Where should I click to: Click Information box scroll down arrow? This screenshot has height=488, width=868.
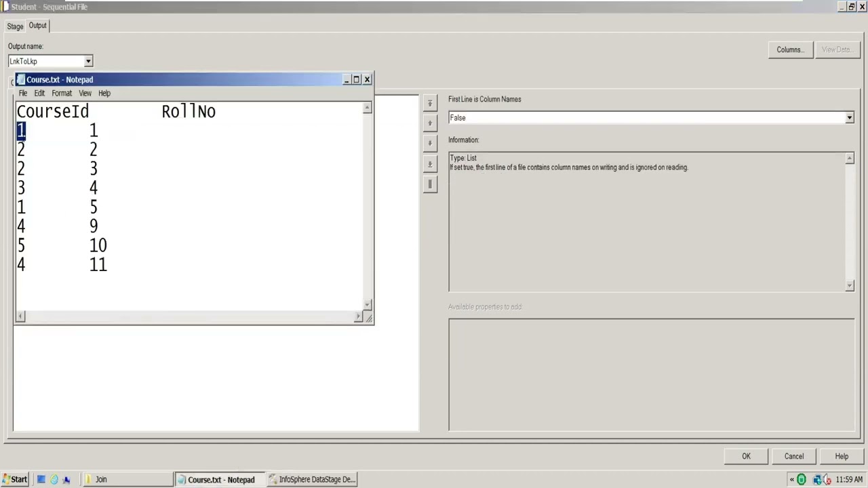pos(849,286)
